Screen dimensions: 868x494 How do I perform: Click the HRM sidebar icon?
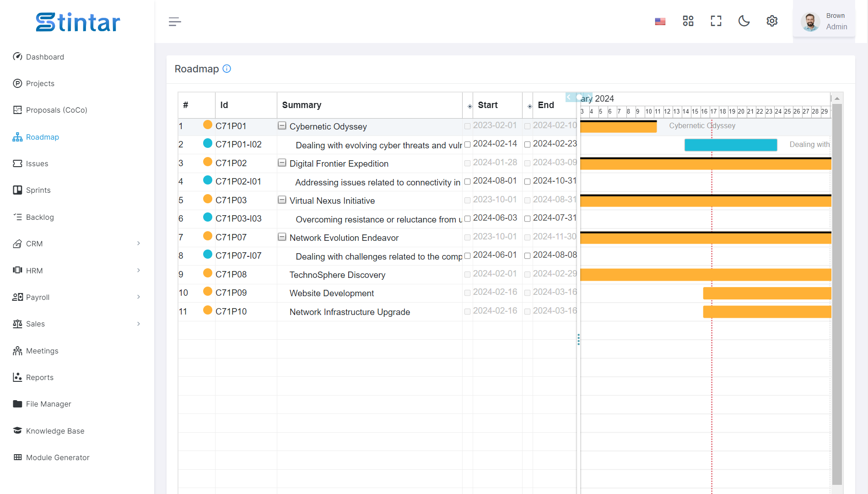point(17,270)
